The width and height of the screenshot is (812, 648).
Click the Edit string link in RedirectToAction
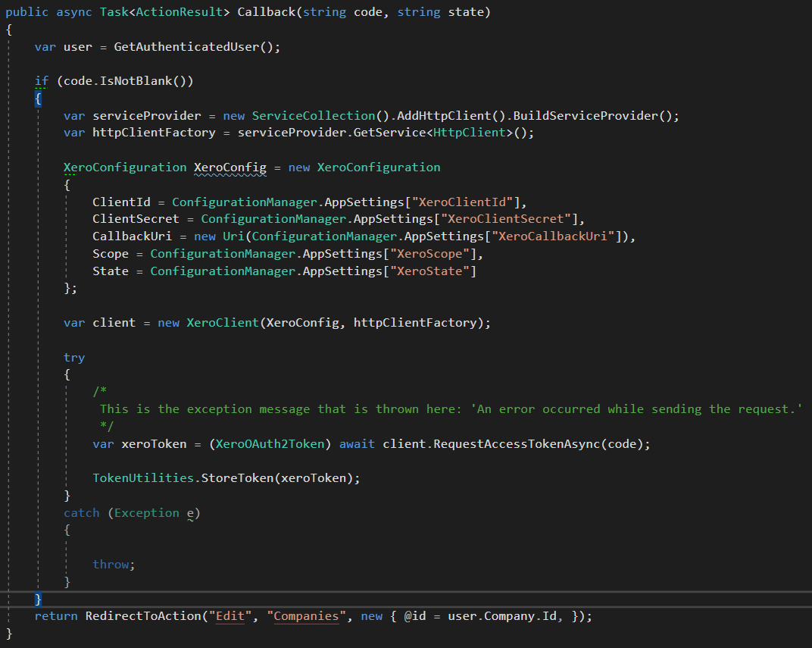230,615
